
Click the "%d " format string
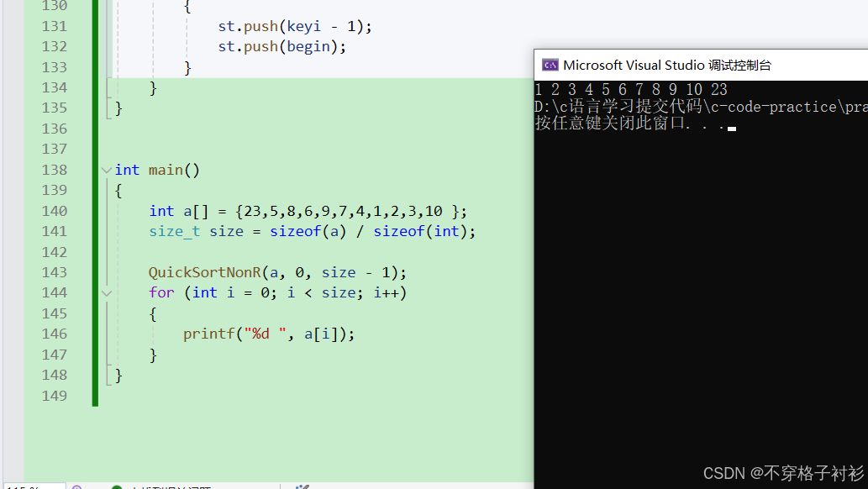tap(266, 334)
